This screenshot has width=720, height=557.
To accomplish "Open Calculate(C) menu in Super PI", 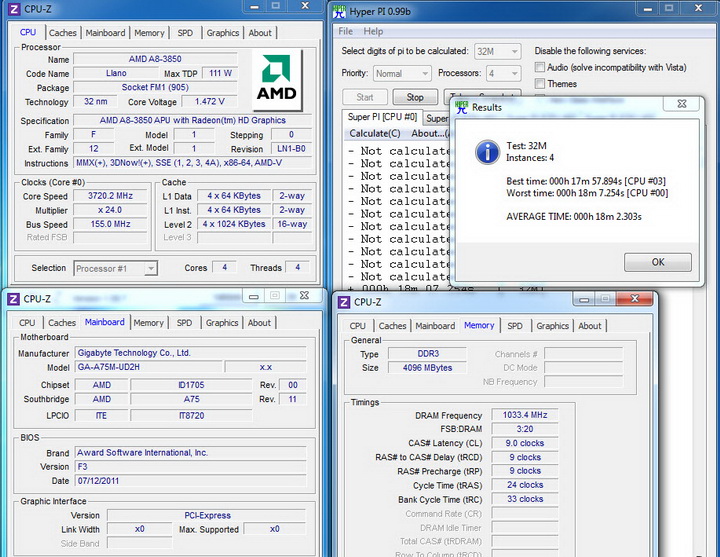I will tap(375, 134).
